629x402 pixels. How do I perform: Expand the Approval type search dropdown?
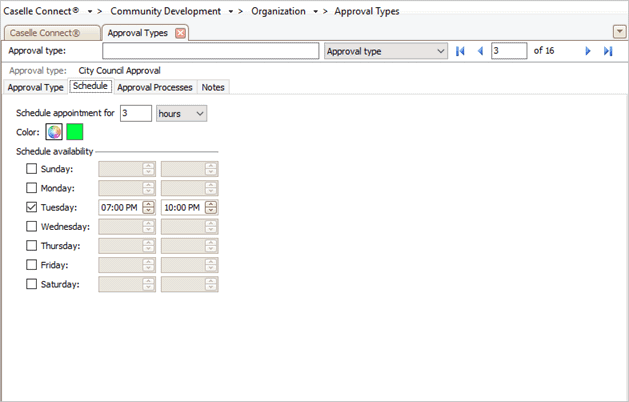pyautogui.click(x=440, y=51)
